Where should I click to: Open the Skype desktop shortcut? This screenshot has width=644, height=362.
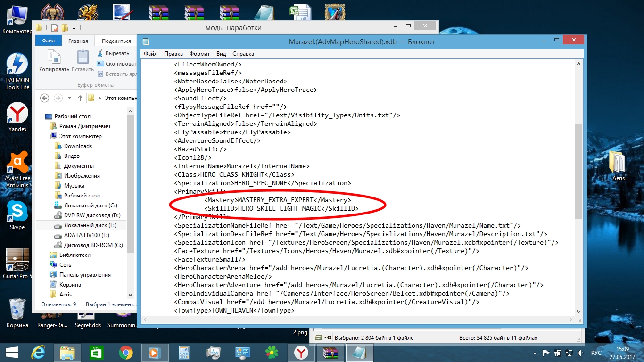(17, 215)
